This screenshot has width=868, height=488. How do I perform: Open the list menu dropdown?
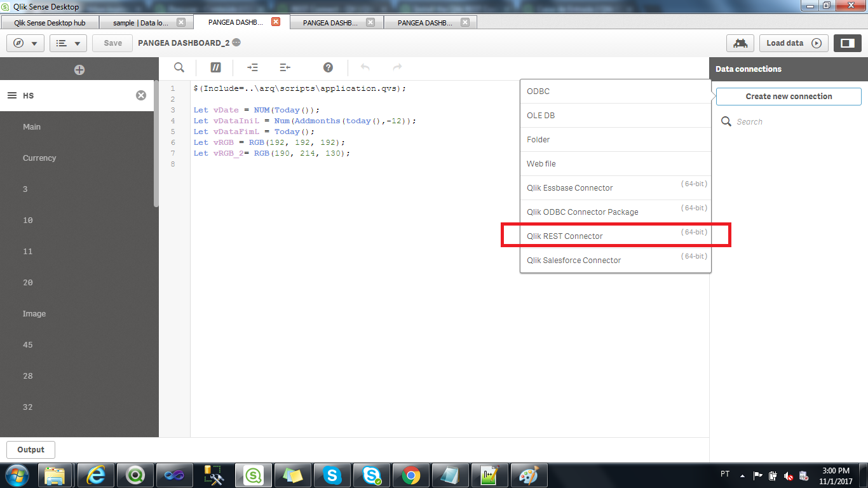68,43
